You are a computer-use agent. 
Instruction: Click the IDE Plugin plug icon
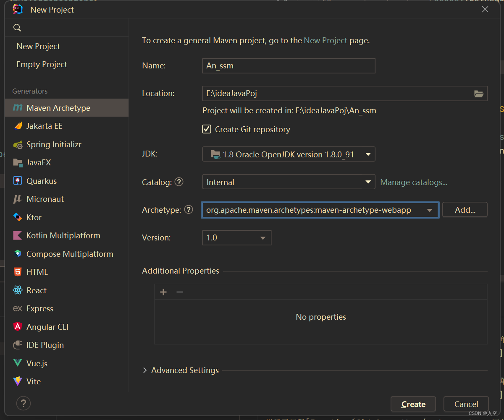tap(18, 345)
